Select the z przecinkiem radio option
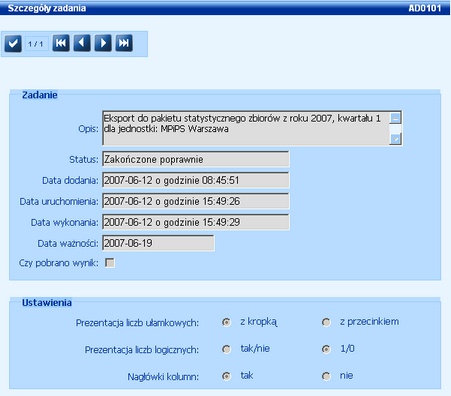 click(326, 322)
